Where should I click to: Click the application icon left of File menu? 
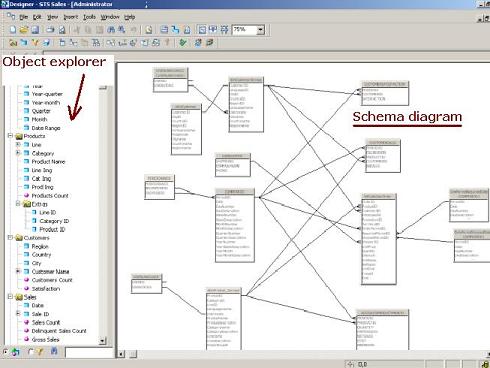click(11, 16)
